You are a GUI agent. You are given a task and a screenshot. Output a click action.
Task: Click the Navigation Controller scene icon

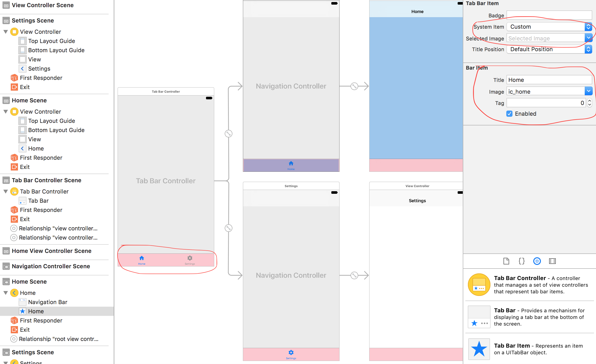pyautogui.click(x=7, y=266)
